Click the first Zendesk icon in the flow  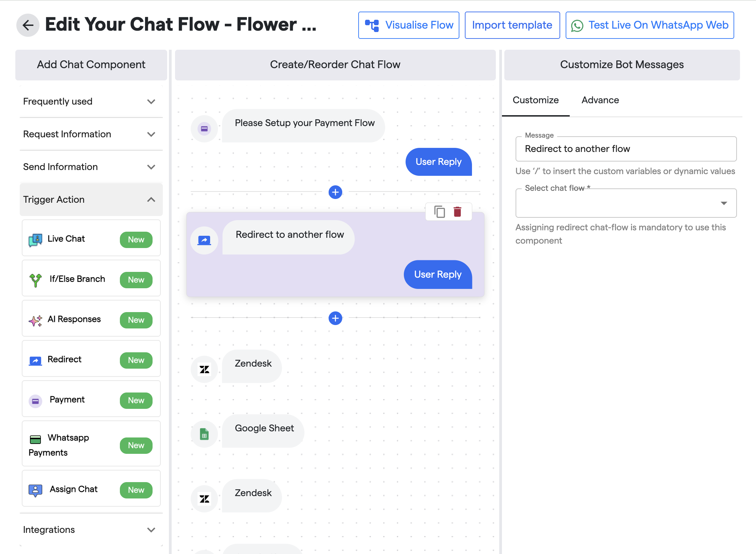click(204, 369)
